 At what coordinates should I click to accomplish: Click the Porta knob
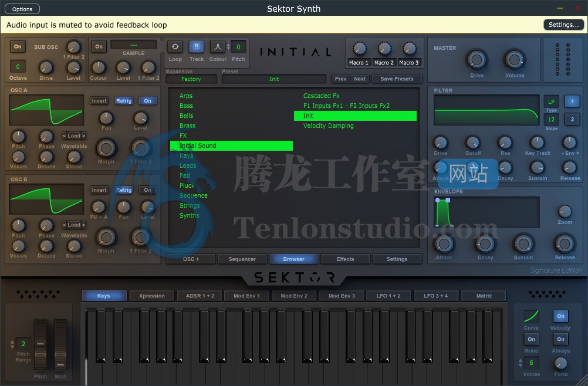point(560,363)
